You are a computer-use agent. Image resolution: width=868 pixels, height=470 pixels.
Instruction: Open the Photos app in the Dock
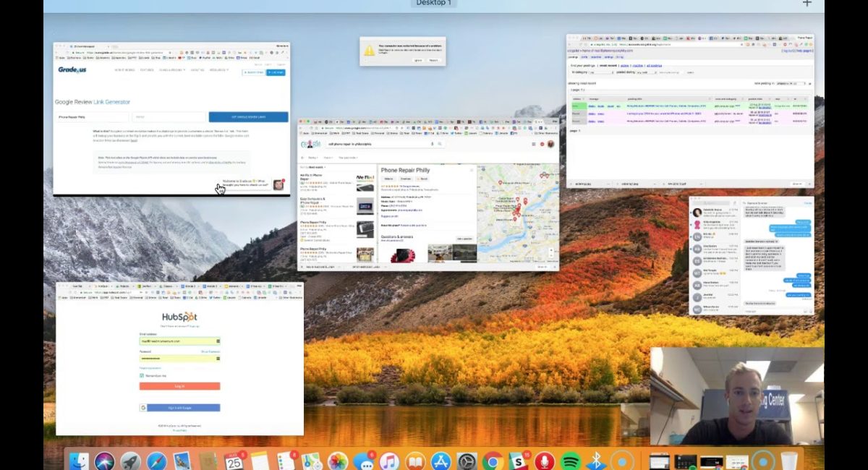coord(338,461)
